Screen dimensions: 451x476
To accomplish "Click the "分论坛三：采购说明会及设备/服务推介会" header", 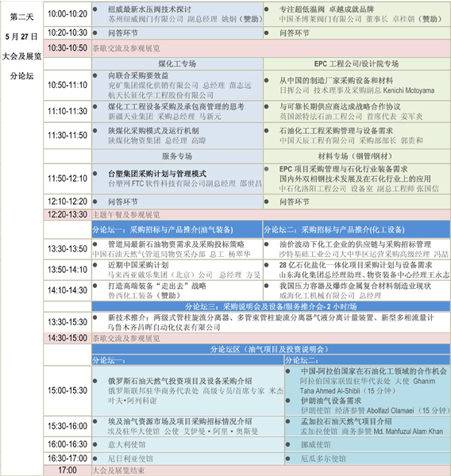I will coord(271,306).
